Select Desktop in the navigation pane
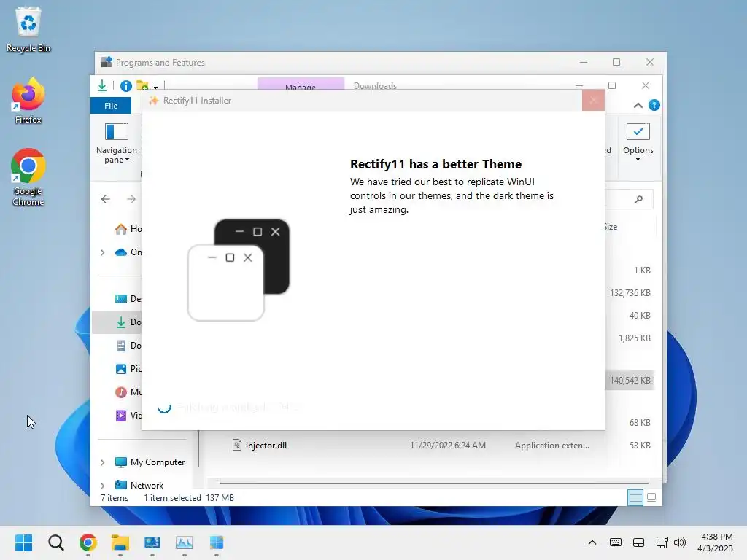Viewport: 747px width, 560px height. 128,298
